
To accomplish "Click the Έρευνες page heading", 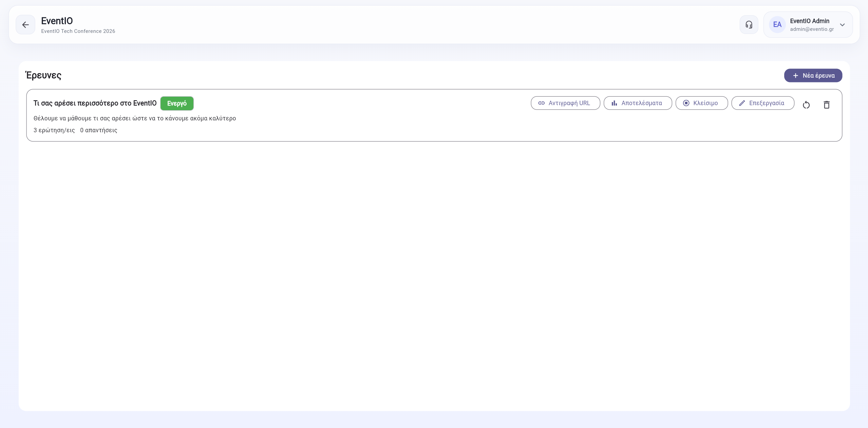I will (43, 75).
